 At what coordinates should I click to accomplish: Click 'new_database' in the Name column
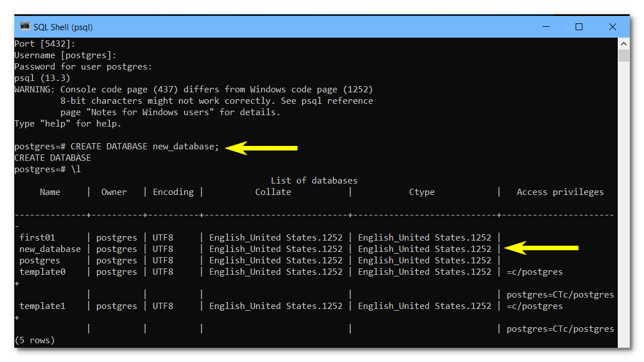click(x=50, y=249)
